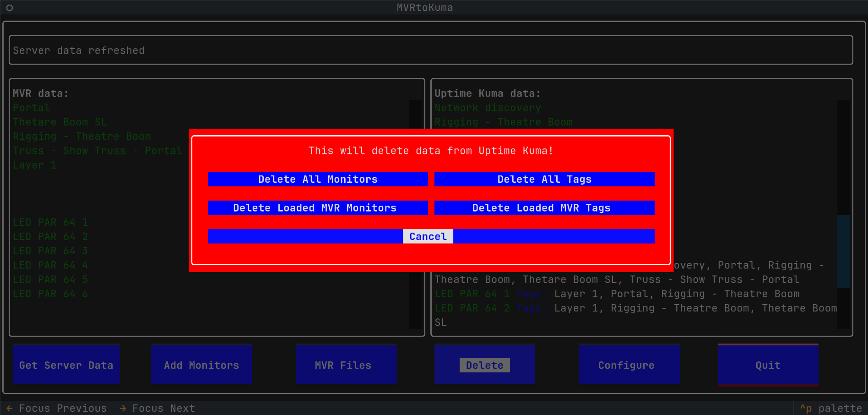Screen dimensions: 868x415
Task: Choose Delete Loaded MVR Monitors
Action: click(x=318, y=207)
